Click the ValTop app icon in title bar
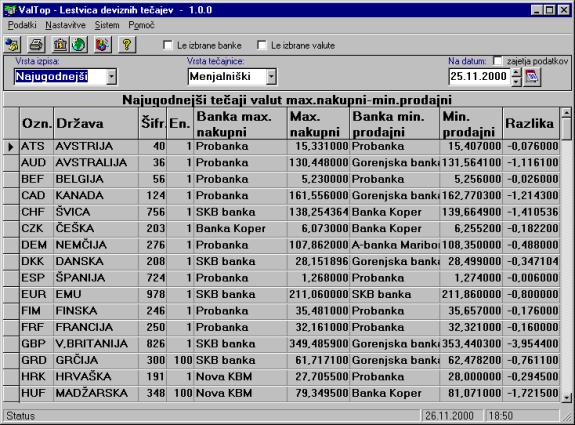 tap(10, 10)
